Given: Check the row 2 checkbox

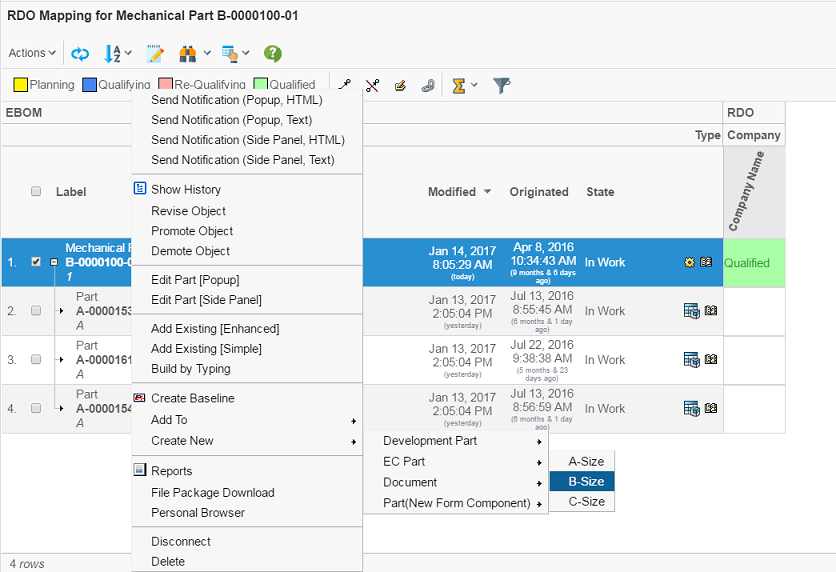Looking at the screenshot, I should (36, 311).
